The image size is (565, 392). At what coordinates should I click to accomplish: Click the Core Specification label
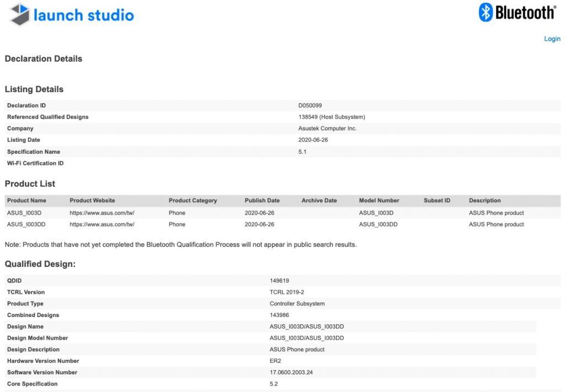tap(33, 384)
